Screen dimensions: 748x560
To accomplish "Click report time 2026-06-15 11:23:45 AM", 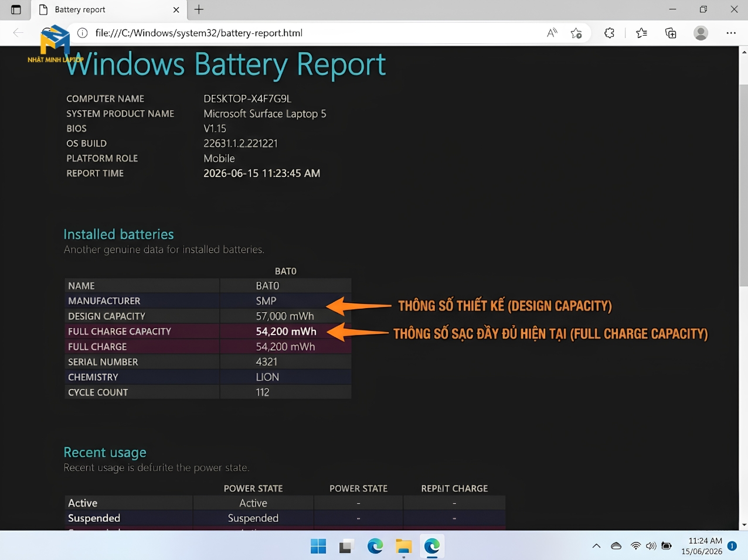I will coord(261,173).
